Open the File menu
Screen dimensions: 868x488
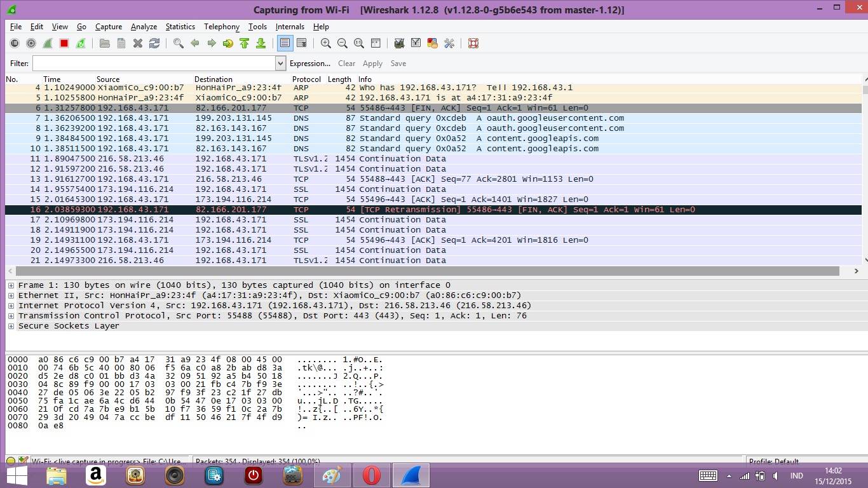[x=16, y=27]
